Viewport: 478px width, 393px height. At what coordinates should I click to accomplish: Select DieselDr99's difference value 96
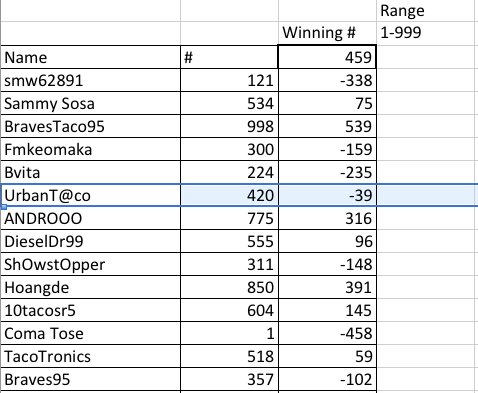[x=327, y=241]
